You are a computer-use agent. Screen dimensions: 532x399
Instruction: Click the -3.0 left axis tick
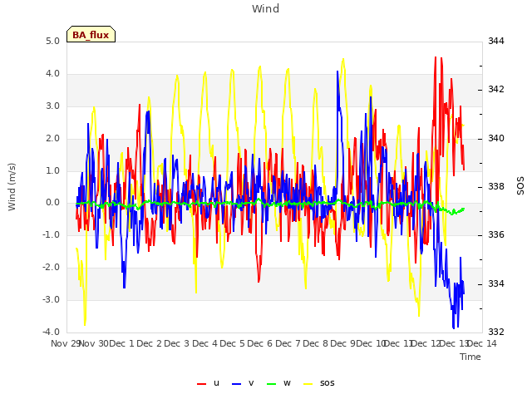point(51,299)
